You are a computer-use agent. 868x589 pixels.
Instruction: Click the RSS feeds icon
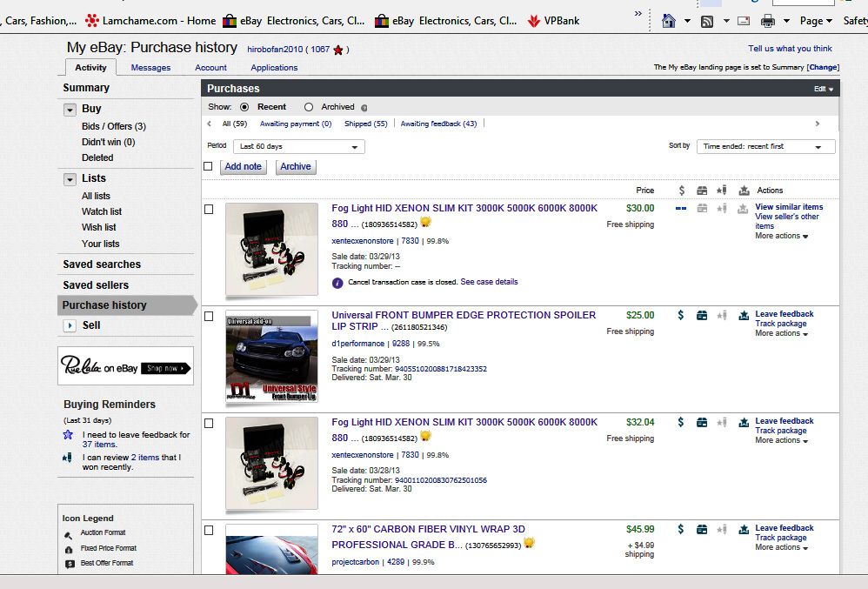tap(707, 21)
